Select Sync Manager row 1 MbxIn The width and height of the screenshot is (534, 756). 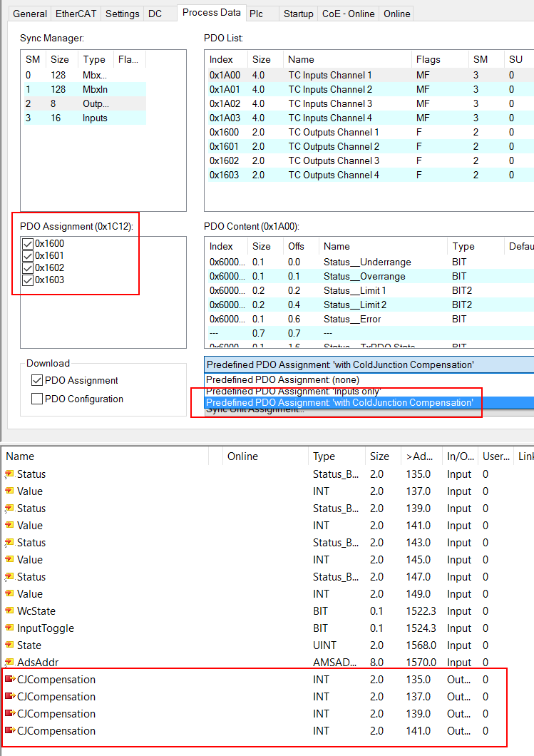[x=85, y=89]
